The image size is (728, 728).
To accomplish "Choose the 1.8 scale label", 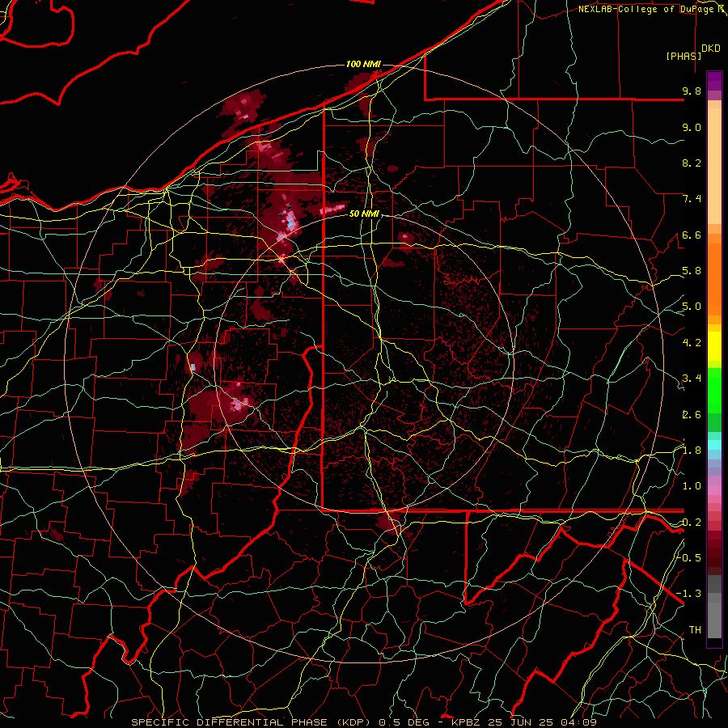I will pos(692,451).
